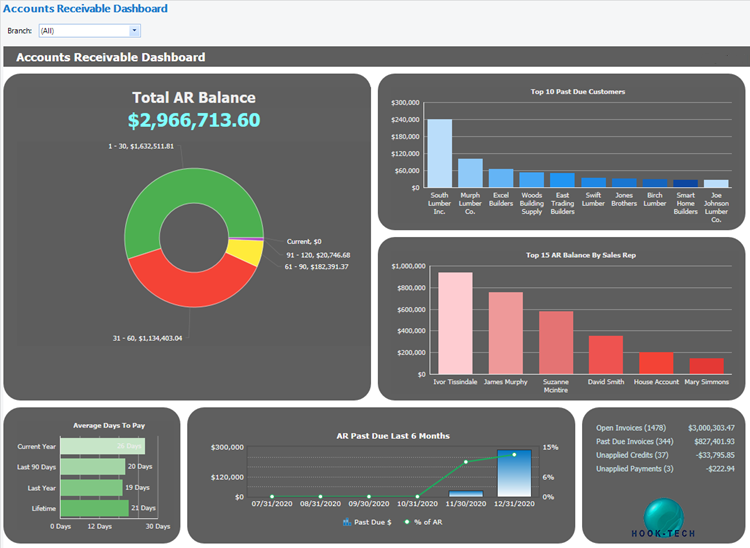Click the Jones Brothers bar
The image size is (750, 548).
624,183
